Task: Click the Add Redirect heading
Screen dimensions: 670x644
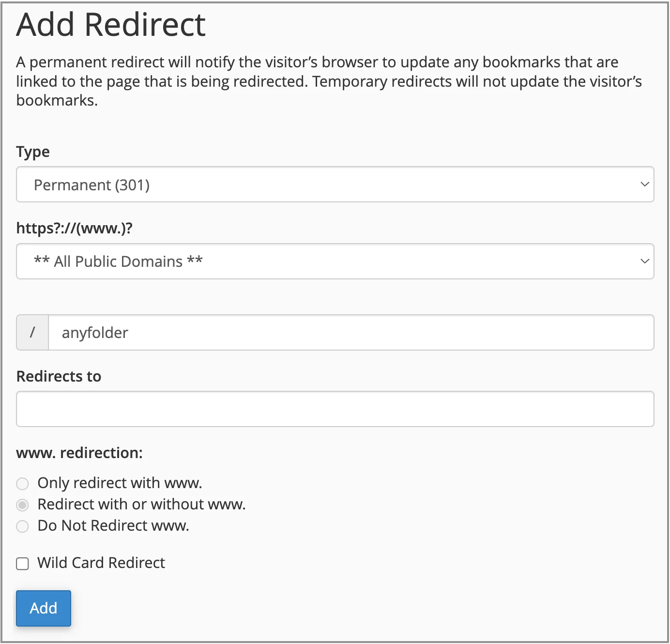Action: pos(111,24)
